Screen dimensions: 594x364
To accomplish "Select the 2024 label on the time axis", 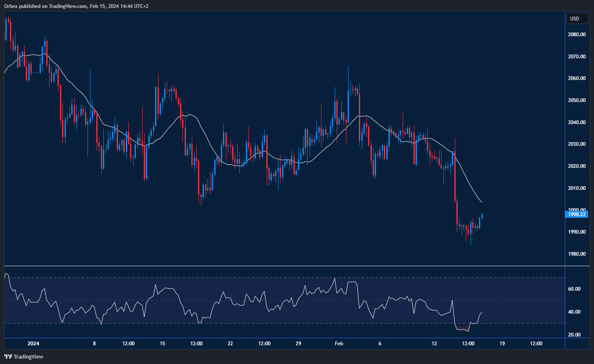I will [x=33, y=343].
